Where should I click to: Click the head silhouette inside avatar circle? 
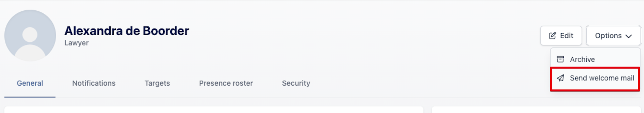30,34
